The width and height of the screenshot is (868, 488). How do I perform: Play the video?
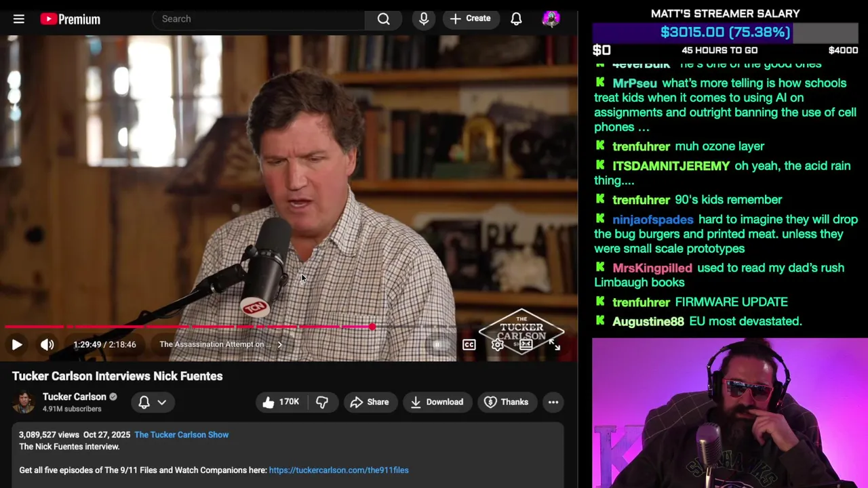[x=17, y=344]
